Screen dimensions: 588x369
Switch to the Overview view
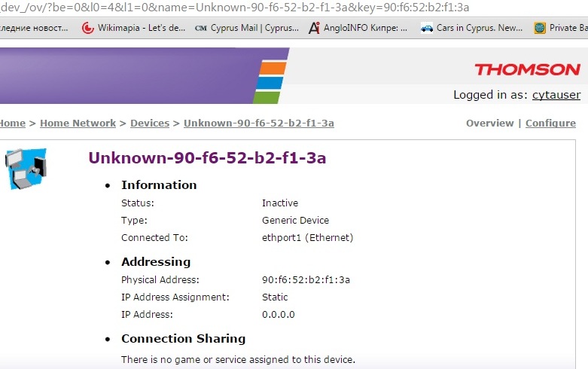pos(489,123)
